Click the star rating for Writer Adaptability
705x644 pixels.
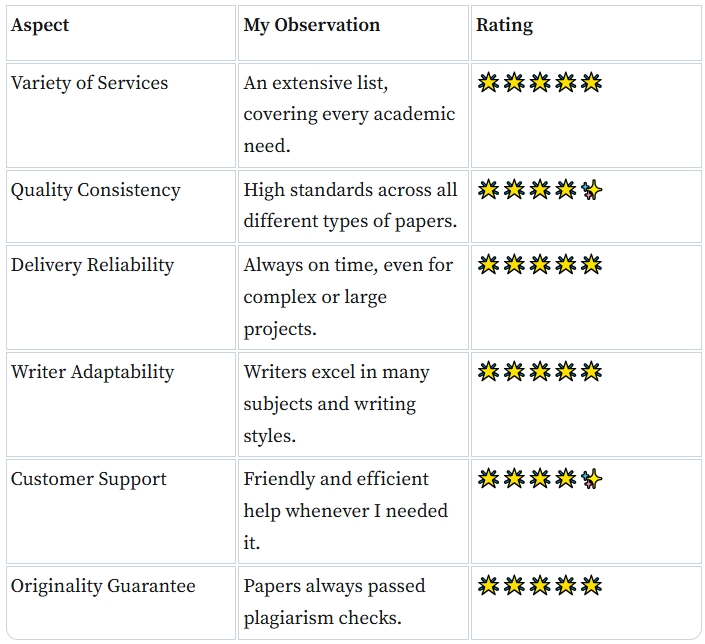(x=540, y=372)
